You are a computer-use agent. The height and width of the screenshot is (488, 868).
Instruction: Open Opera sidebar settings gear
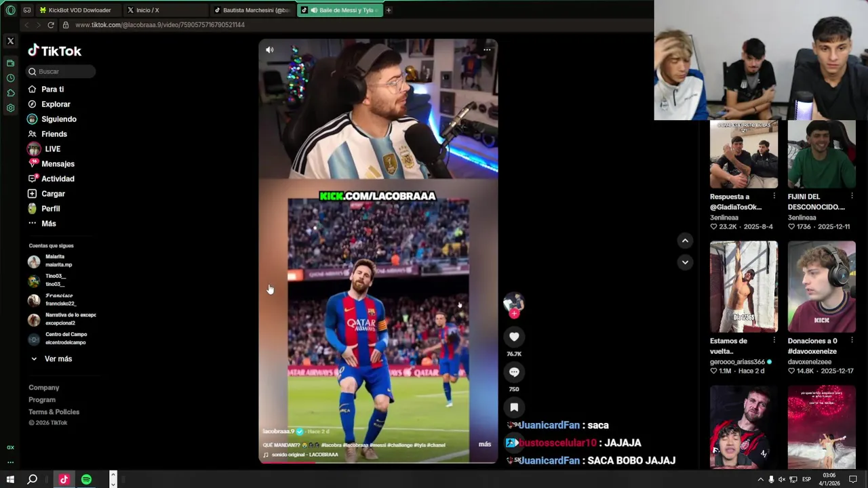pyautogui.click(x=10, y=108)
